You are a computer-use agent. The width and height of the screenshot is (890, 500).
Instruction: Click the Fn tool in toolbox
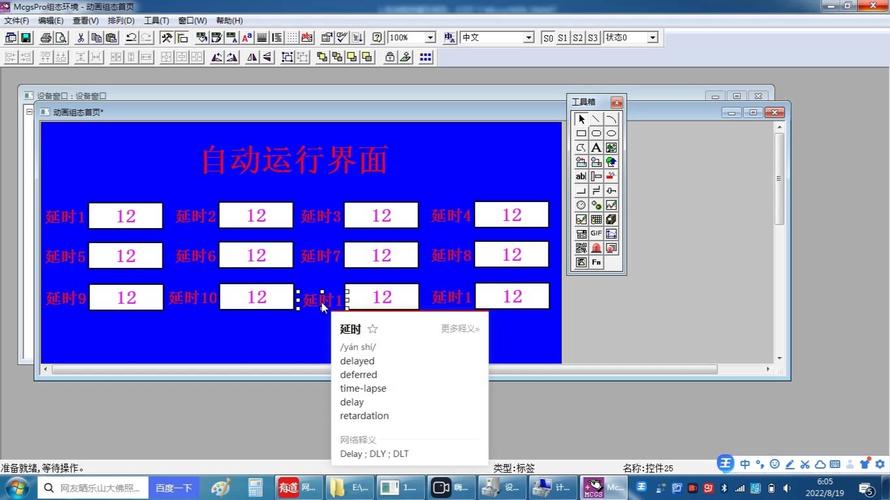[596, 262]
